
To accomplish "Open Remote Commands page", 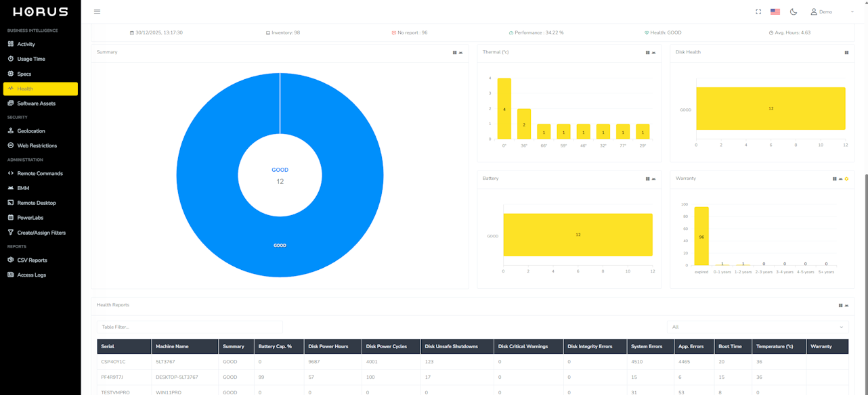I will [39, 173].
